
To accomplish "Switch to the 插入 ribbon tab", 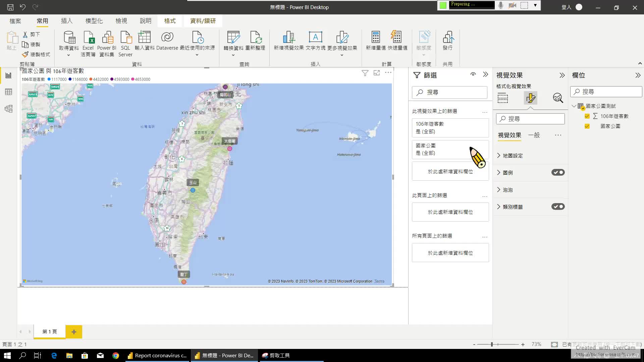I will (x=67, y=21).
